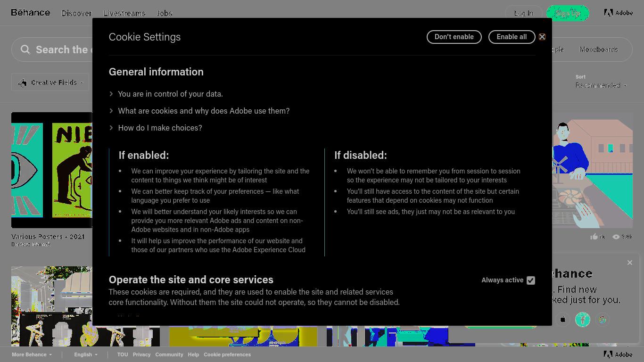The width and height of the screenshot is (644, 362).
Task: Open the Privacy footer link
Action: (x=141, y=354)
